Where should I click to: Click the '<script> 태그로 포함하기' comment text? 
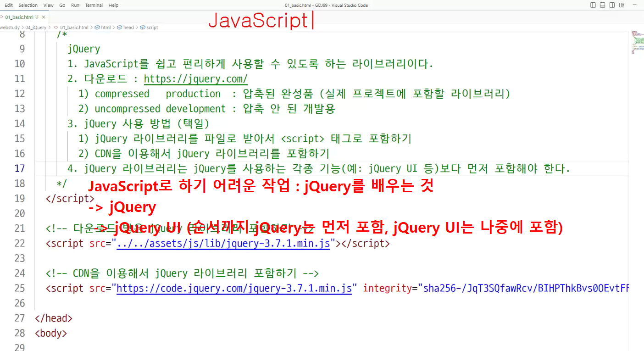click(346, 139)
